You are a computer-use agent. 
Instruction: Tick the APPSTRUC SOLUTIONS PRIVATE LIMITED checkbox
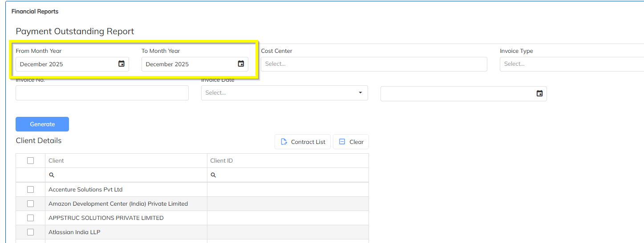30,218
